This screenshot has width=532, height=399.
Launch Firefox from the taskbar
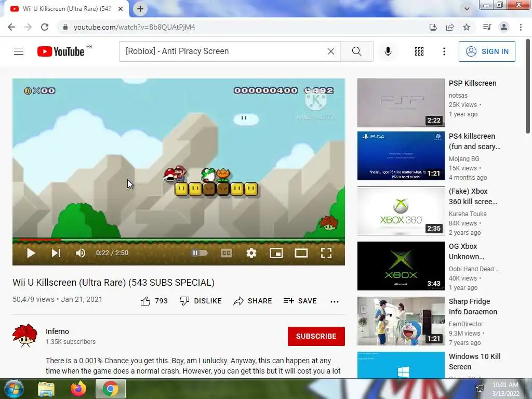click(79, 389)
